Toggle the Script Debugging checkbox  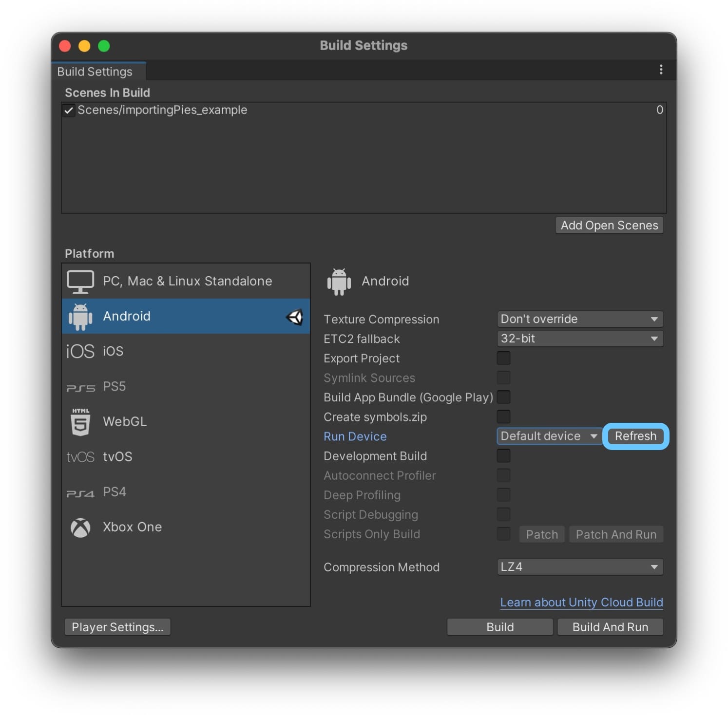pyautogui.click(x=503, y=514)
